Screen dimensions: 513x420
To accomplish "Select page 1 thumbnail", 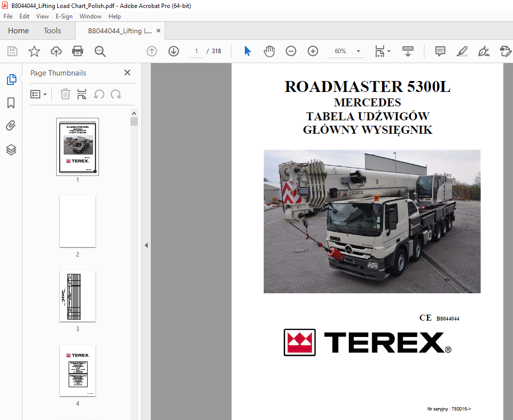I will pos(78,147).
